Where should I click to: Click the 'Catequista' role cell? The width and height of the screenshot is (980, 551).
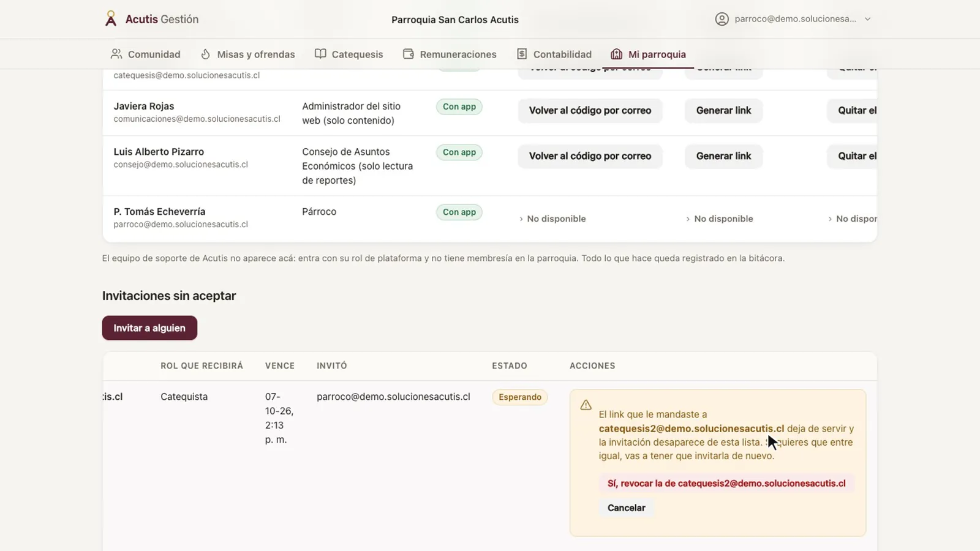tap(184, 397)
